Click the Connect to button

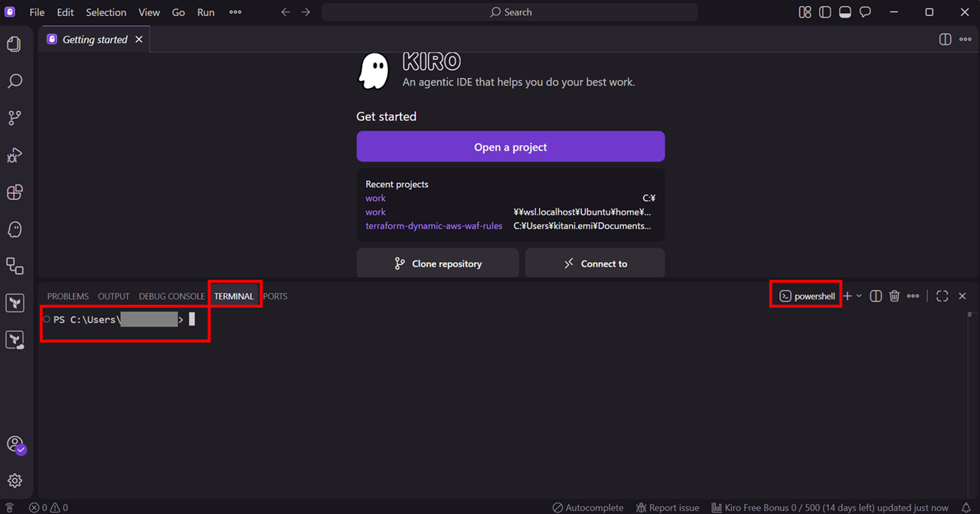pyautogui.click(x=595, y=263)
